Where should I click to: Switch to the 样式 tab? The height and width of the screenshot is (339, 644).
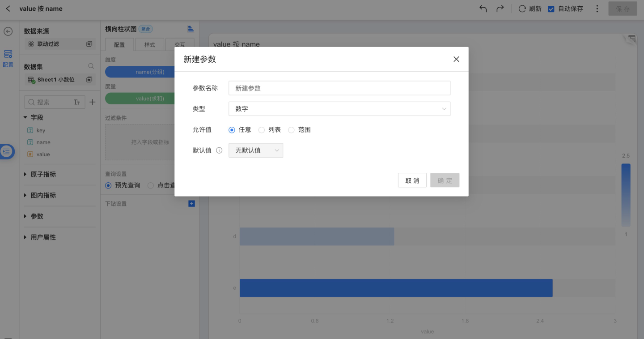coord(149,45)
